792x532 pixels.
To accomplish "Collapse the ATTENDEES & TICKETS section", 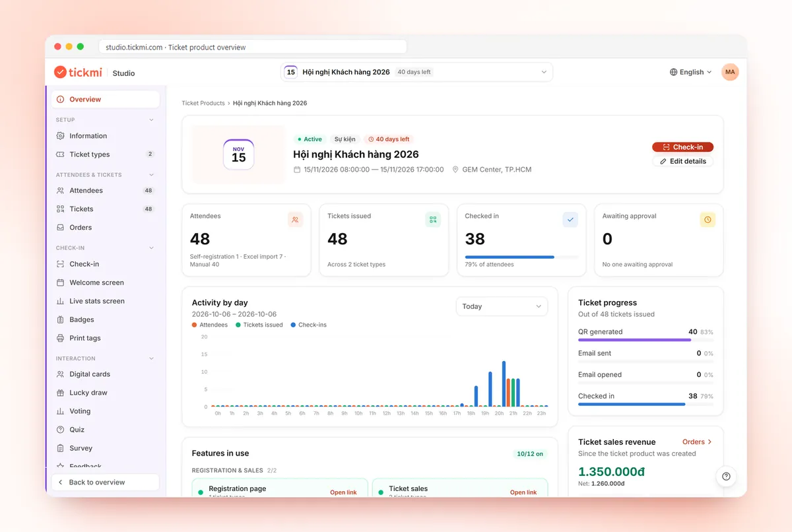I will pyautogui.click(x=151, y=175).
